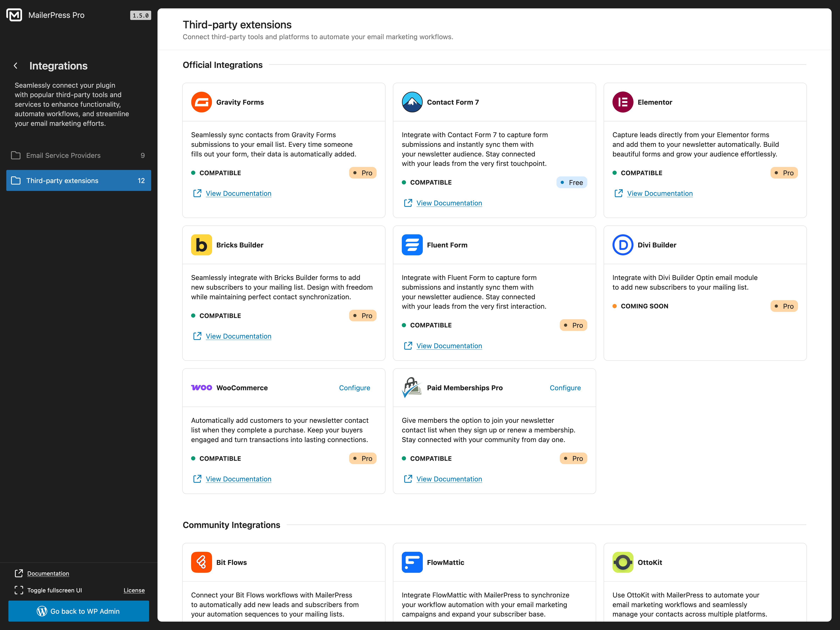The height and width of the screenshot is (630, 840).
Task: Configure the WooCommerce integration
Action: [x=354, y=388]
